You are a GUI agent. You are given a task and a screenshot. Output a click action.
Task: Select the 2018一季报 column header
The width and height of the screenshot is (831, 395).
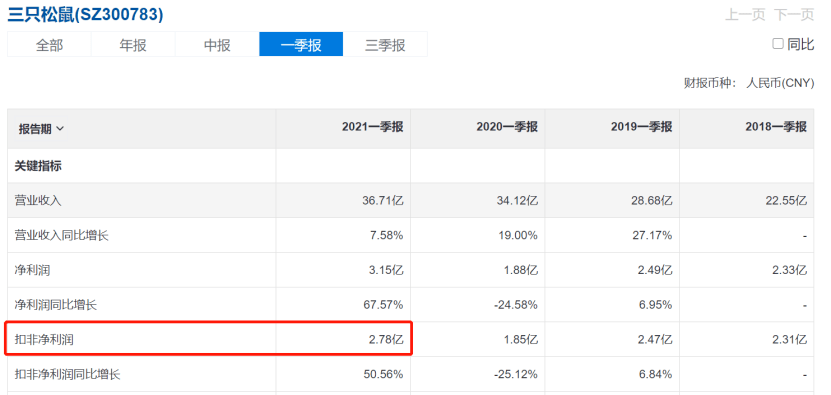776,127
